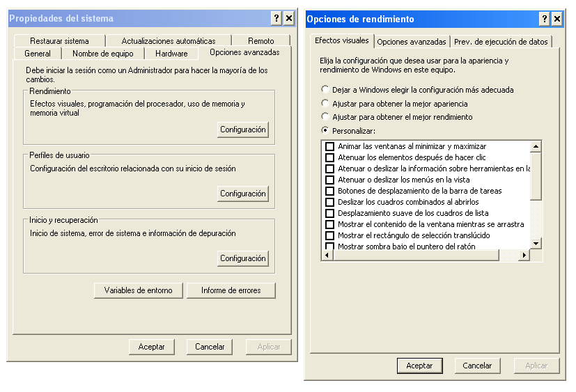The width and height of the screenshot is (576, 392).
Task: Click Configuración under 'Inicio y recuperación'
Action: 242,258
